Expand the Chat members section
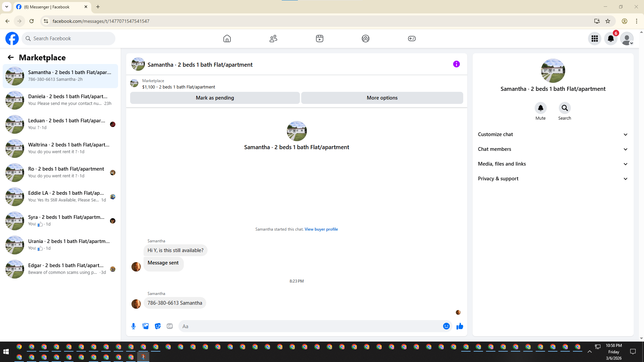This screenshot has width=644, height=362. pyautogui.click(x=553, y=149)
